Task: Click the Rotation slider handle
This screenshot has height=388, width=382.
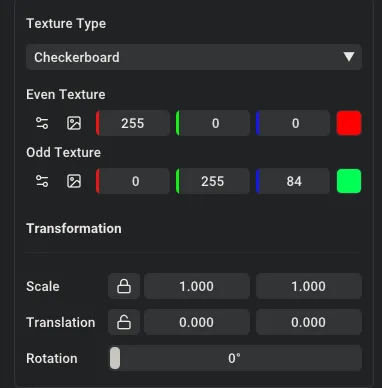Action: click(x=115, y=358)
